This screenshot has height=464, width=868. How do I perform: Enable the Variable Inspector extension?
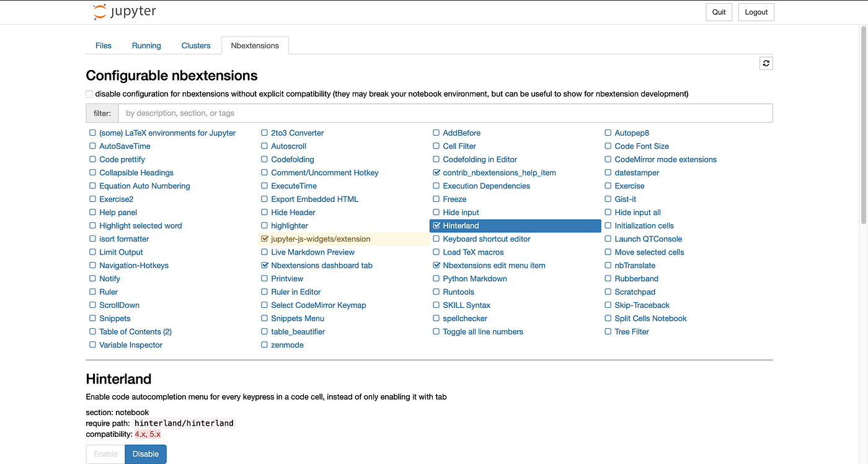[x=92, y=344]
